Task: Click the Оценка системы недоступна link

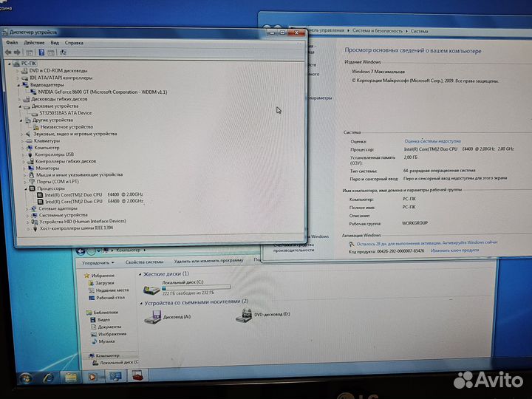Action: coord(432,141)
